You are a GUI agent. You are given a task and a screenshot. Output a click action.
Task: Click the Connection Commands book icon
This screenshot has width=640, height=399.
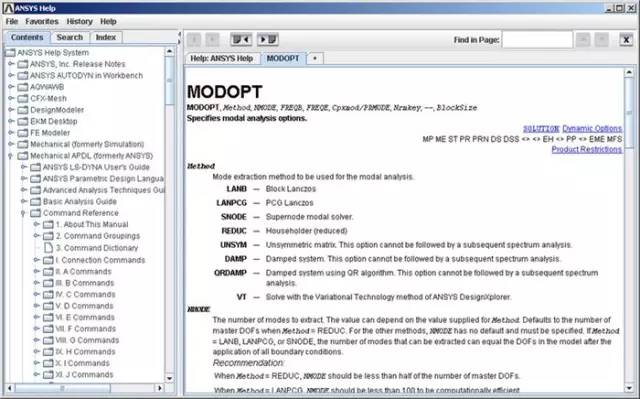[48, 260]
